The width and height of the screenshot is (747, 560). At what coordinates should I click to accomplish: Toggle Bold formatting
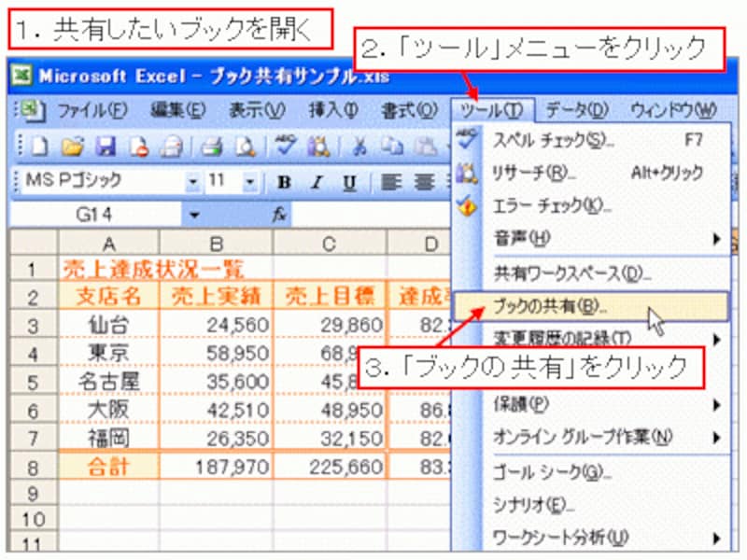click(285, 182)
